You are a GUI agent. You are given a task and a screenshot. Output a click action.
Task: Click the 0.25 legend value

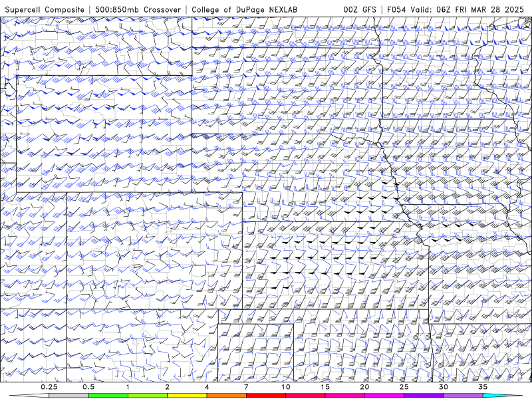[49, 387]
